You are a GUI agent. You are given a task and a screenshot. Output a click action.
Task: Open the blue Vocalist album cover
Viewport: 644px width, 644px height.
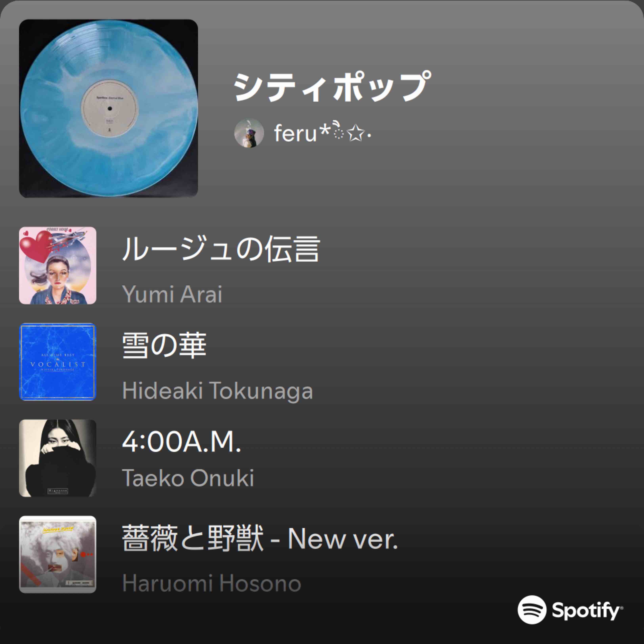tap(58, 362)
